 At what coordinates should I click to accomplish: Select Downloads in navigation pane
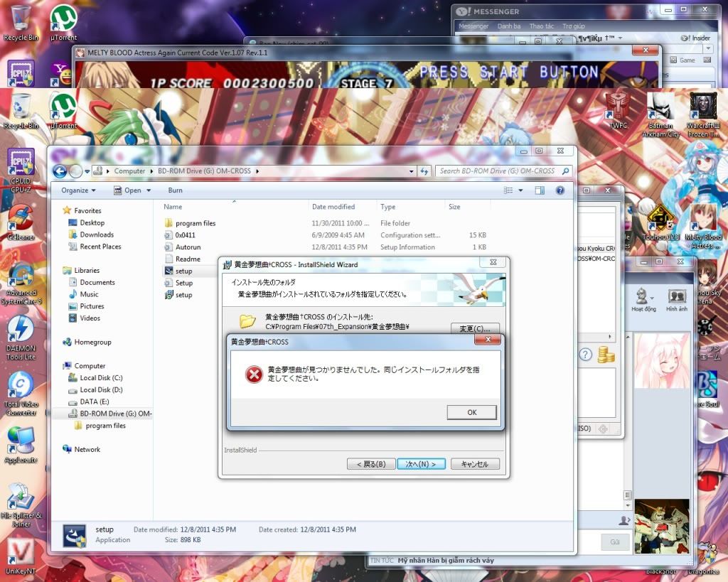97,235
